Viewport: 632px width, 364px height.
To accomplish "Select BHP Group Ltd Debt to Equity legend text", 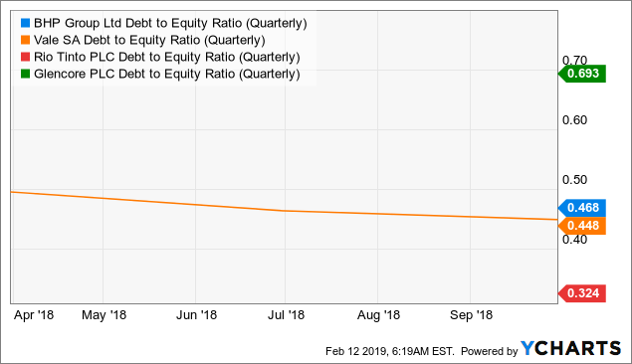I will click(170, 23).
